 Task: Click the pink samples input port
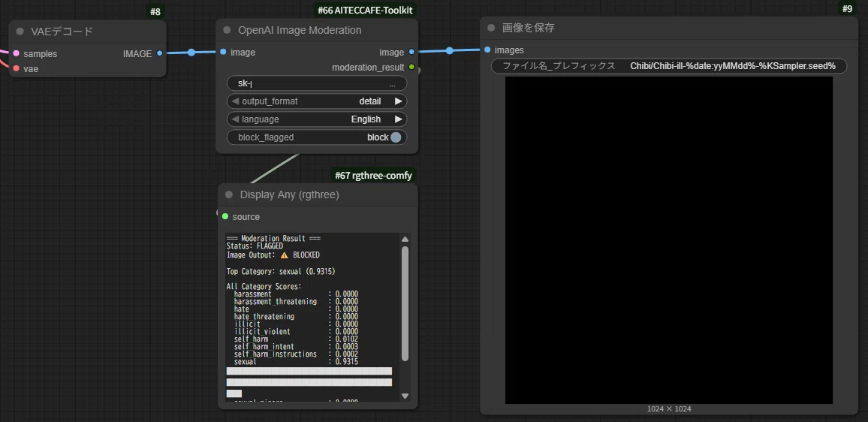pyautogui.click(x=16, y=53)
